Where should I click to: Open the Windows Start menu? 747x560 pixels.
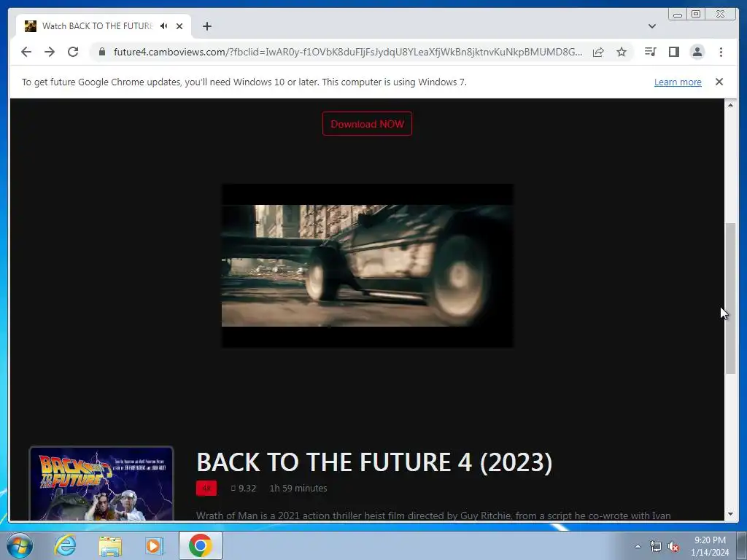point(20,545)
